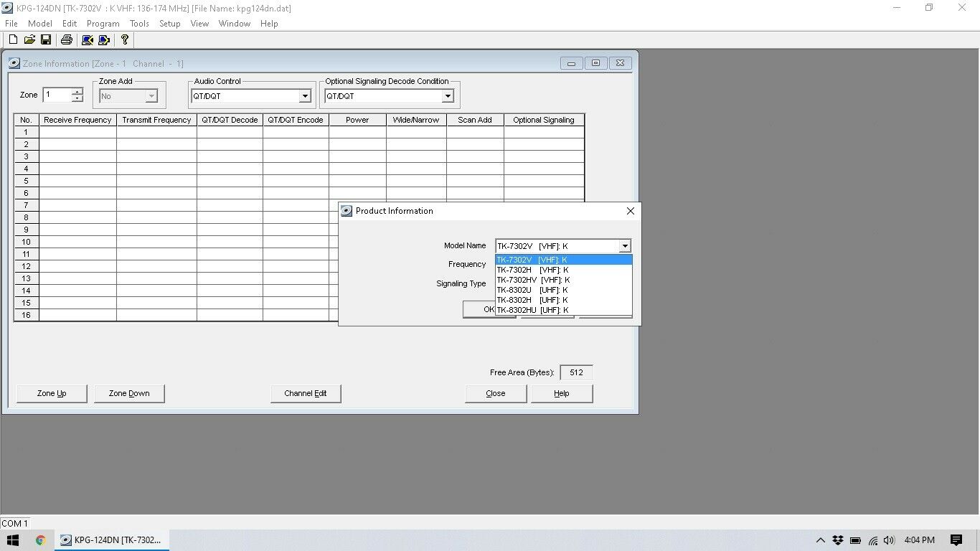Show hidden system tray icons
Screen dimensions: 980x551
(x=821, y=540)
